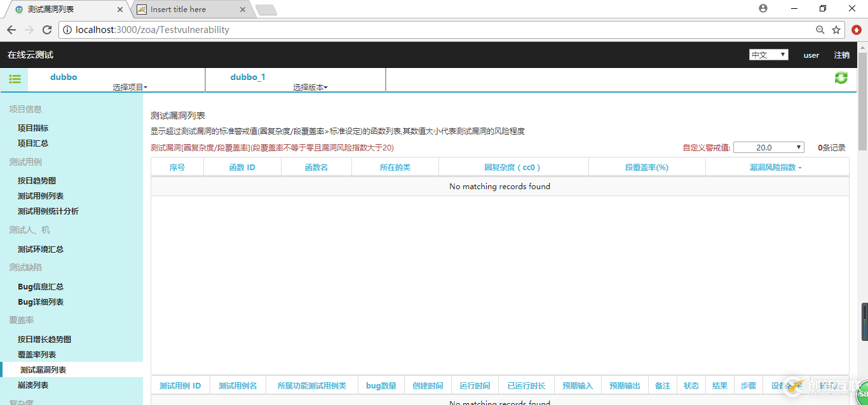Click inside the browser address bar
Viewport: 868px width, 405px height.
click(x=254, y=29)
